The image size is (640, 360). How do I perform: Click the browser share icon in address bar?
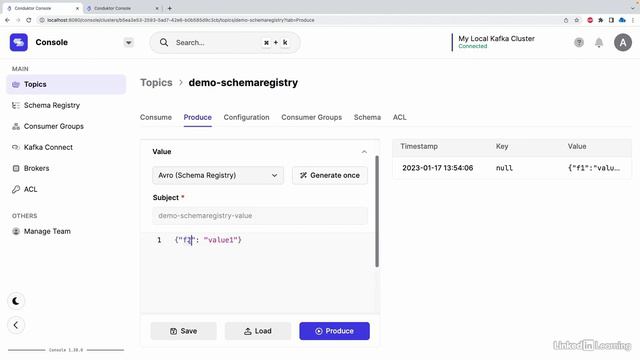[566, 20]
